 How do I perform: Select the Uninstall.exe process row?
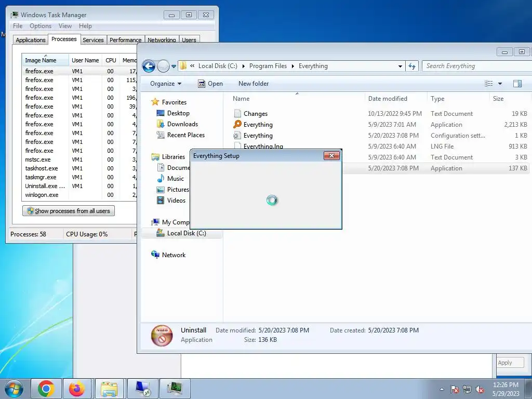(x=79, y=186)
